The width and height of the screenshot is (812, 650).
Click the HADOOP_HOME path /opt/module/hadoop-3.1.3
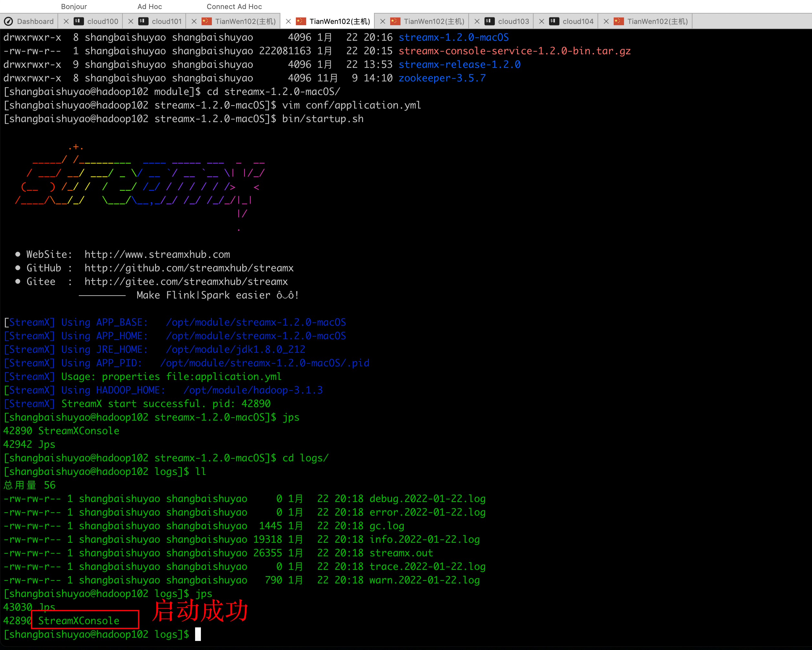(253, 390)
